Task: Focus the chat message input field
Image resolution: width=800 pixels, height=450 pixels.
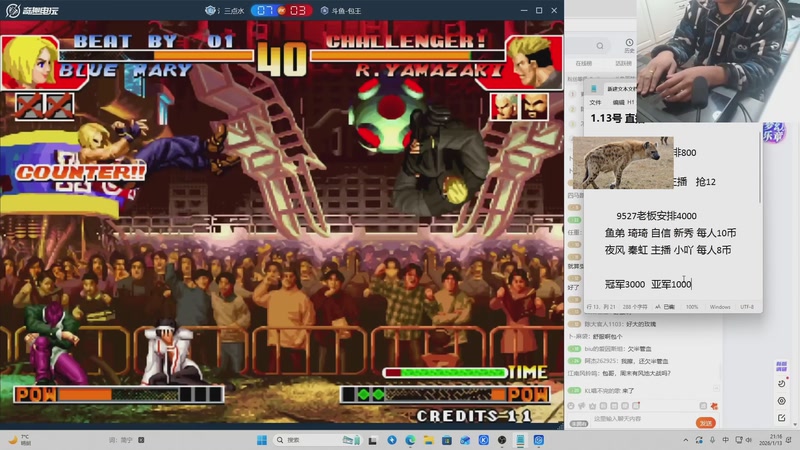Action: point(642,419)
